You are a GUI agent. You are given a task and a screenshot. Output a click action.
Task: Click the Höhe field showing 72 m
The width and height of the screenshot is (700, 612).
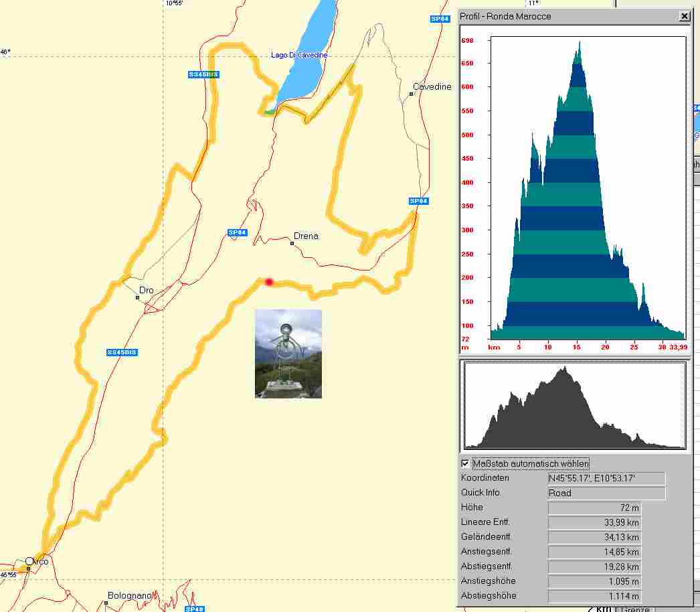coord(594,508)
